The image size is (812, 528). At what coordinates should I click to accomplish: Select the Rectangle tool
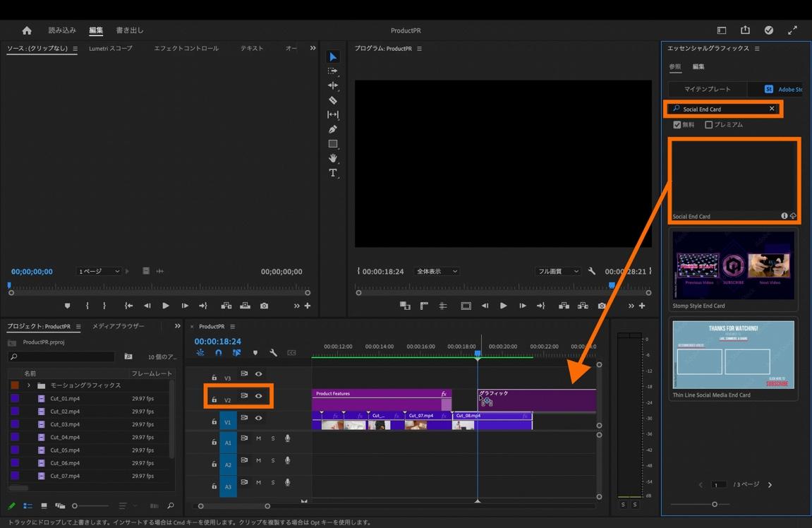333,143
